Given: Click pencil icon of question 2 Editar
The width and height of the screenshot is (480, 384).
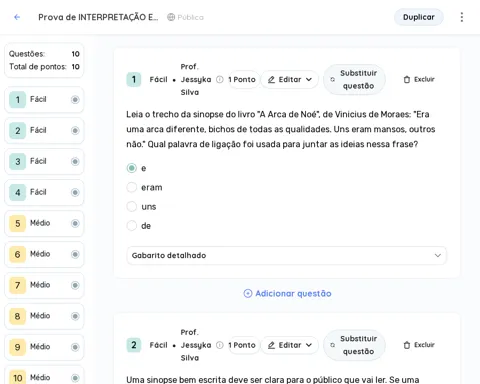Looking at the screenshot, I should [271, 345].
